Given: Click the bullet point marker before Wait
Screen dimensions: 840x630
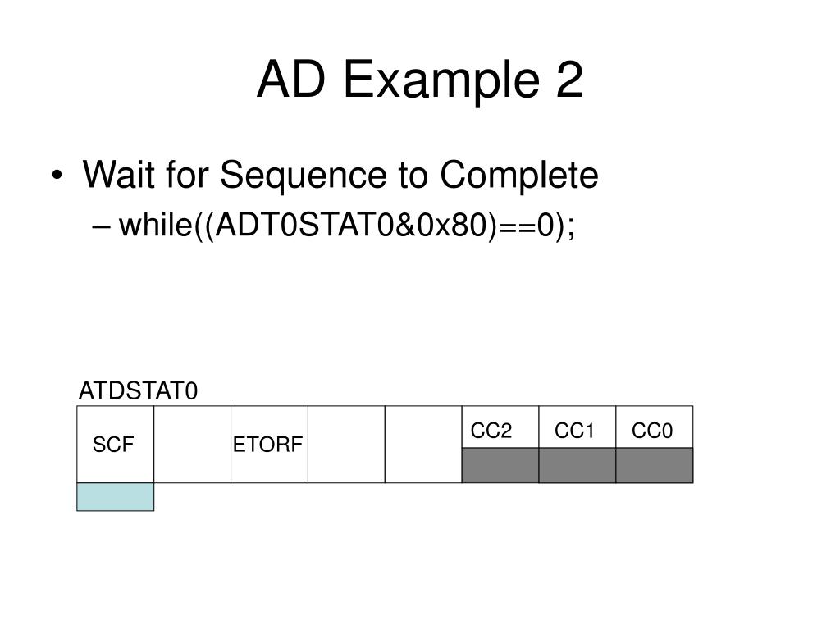Looking at the screenshot, I should click(57, 176).
